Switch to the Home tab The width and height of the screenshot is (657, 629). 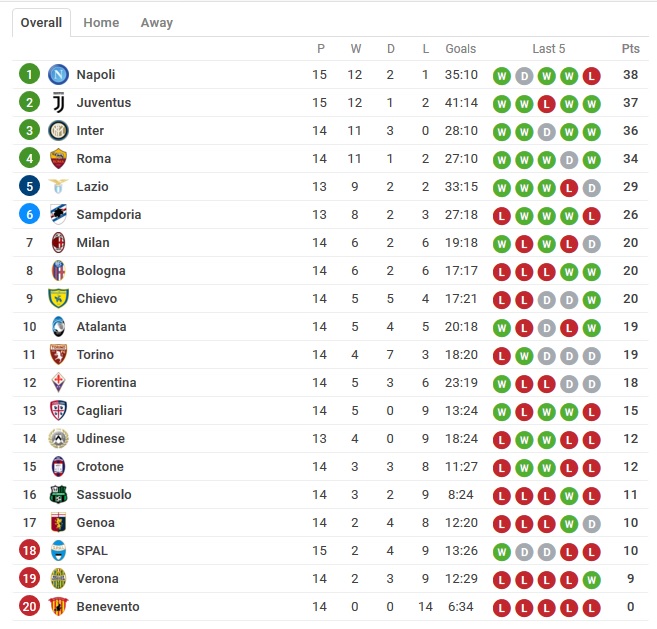tap(101, 23)
